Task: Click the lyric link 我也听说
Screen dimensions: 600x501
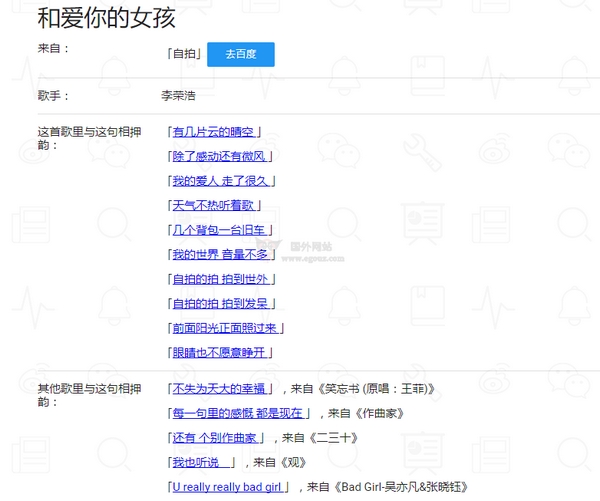Action: (201, 462)
